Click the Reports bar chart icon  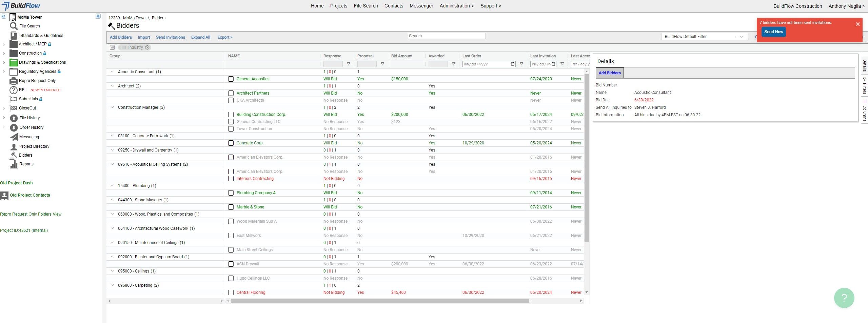14,164
